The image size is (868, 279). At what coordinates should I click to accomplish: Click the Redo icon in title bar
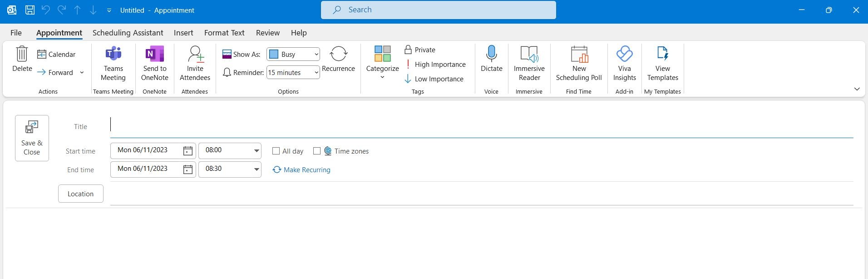(61, 10)
